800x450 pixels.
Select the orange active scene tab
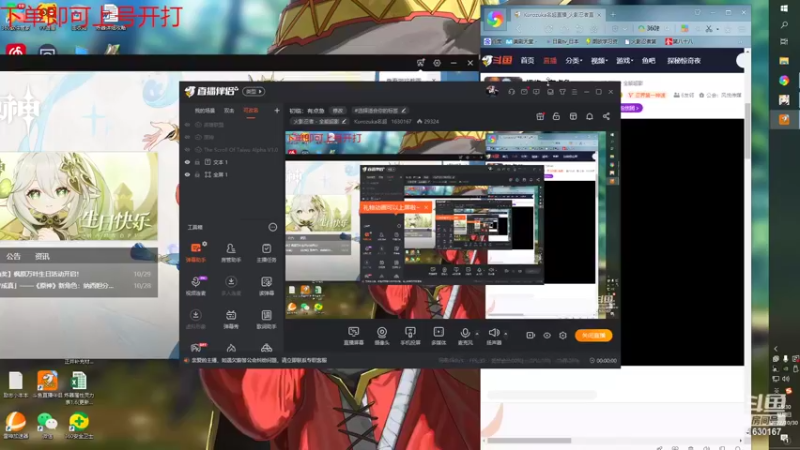(x=251, y=111)
